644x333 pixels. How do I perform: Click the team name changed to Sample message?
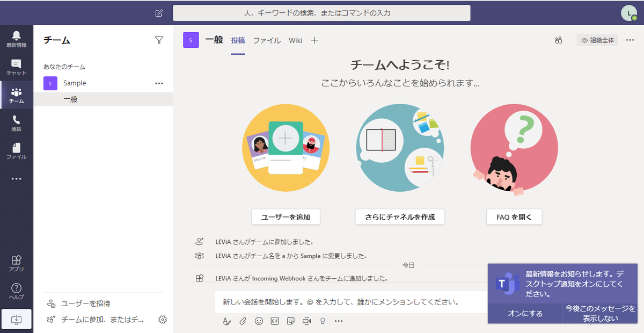(291, 256)
